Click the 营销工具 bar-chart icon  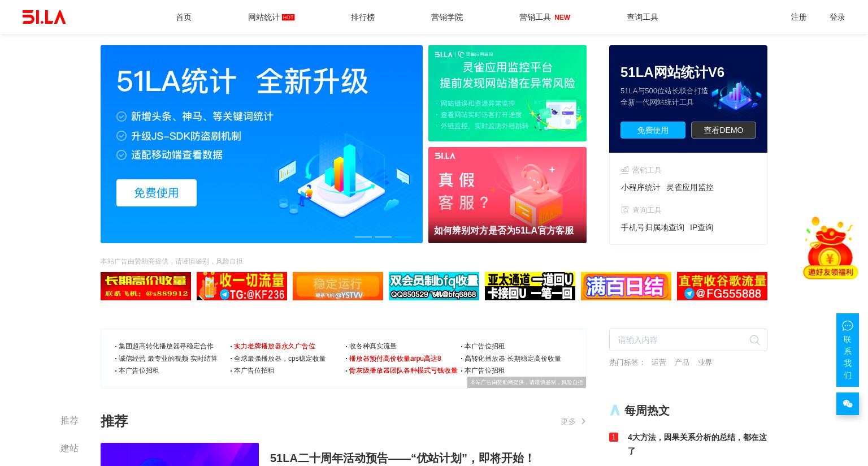click(625, 170)
